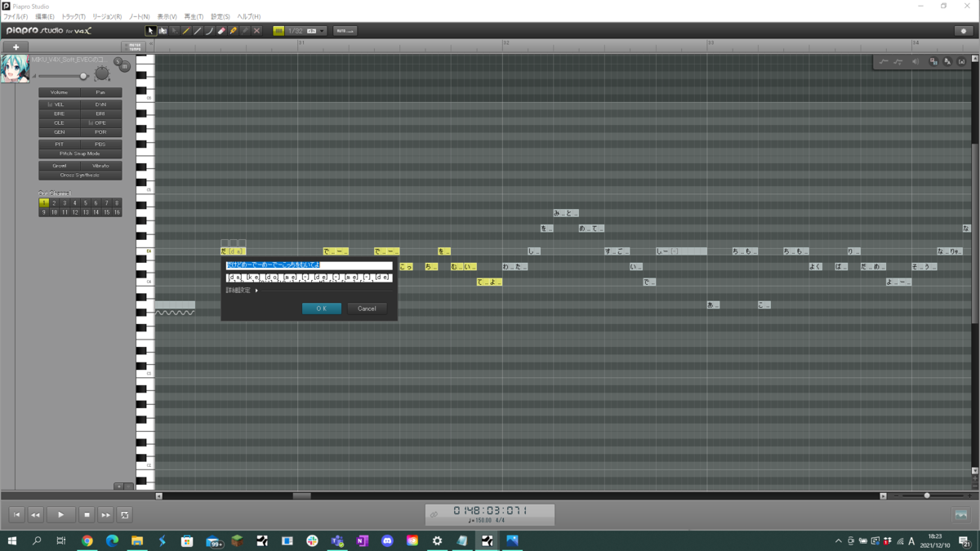Click the track pan knob
Screen dimensions: 980x551
pos(101,74)
